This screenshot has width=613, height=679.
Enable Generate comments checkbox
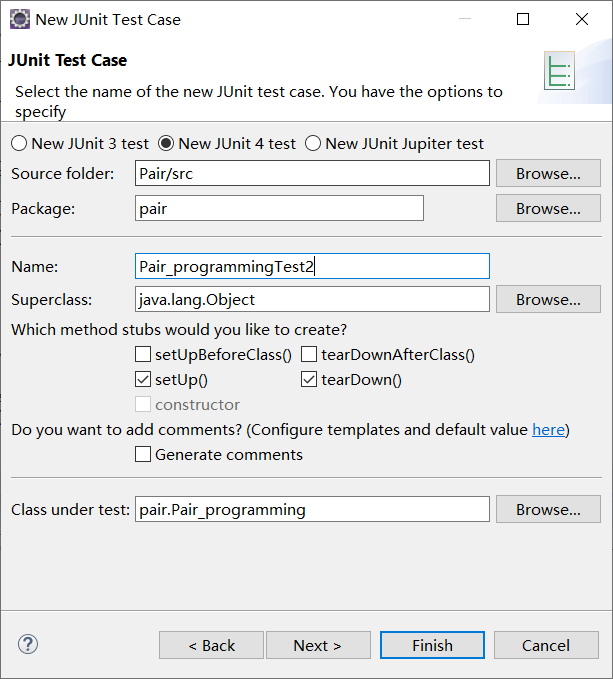tap(143, 454)
